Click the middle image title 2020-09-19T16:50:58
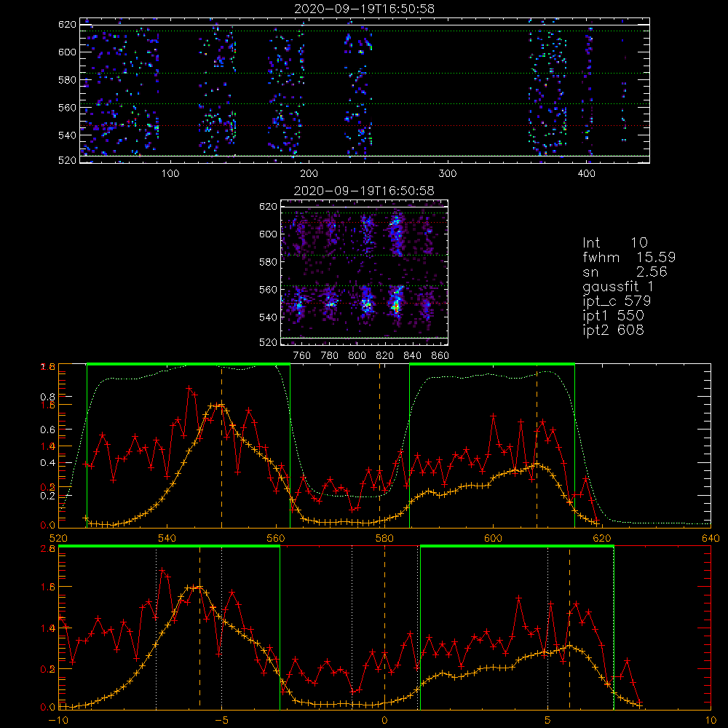Viewport: 728px width, 728px height. pyautogui.click(x=365, y=191)
